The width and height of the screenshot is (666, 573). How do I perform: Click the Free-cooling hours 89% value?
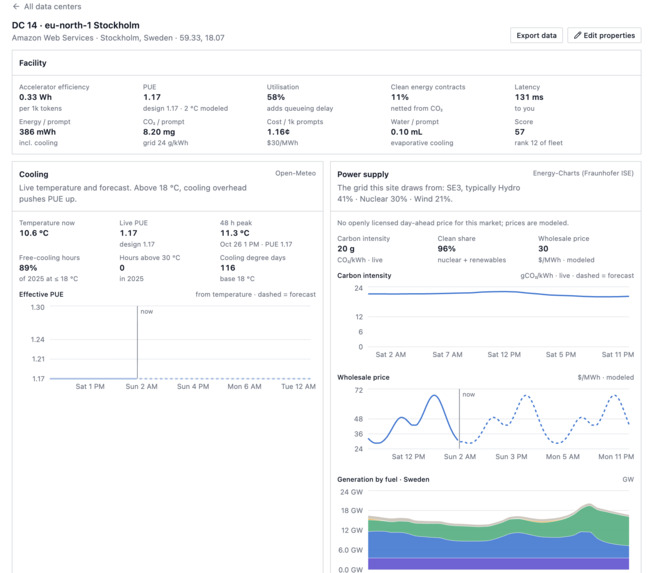click(x=28, y=268)
